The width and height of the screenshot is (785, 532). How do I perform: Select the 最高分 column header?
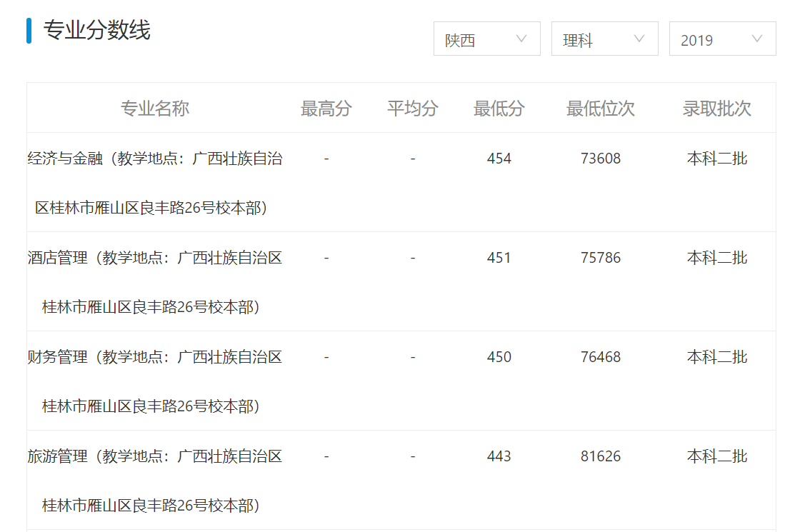tap(326, 107)
